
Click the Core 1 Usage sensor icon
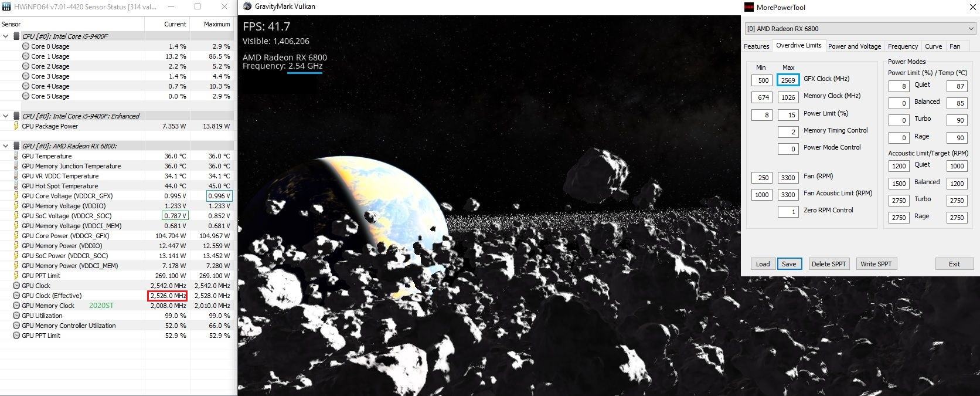(26, 56)
